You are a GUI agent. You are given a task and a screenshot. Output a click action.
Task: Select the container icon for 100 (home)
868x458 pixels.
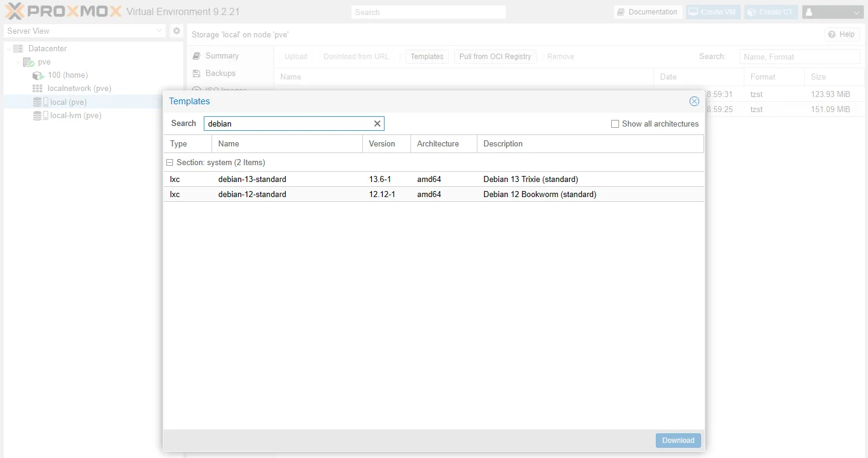coord(38,75)
